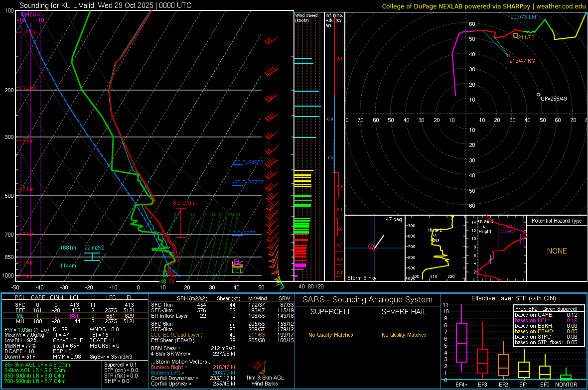Click the SR Wind v. Height inset label

tap(485, 227)
